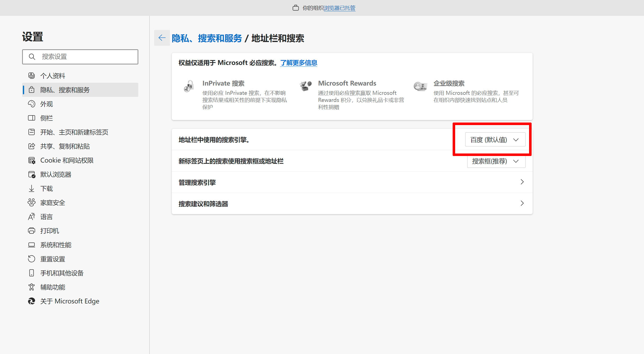Select 关于 Microsoft Edge in the sidebar
Viewport: 644px width, 354px height.
(70, 301)
